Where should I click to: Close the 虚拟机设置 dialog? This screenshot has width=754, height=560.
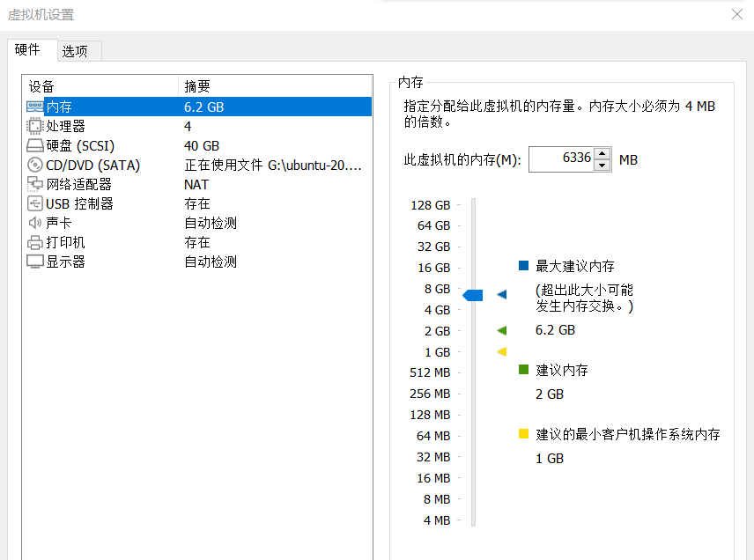738,14
